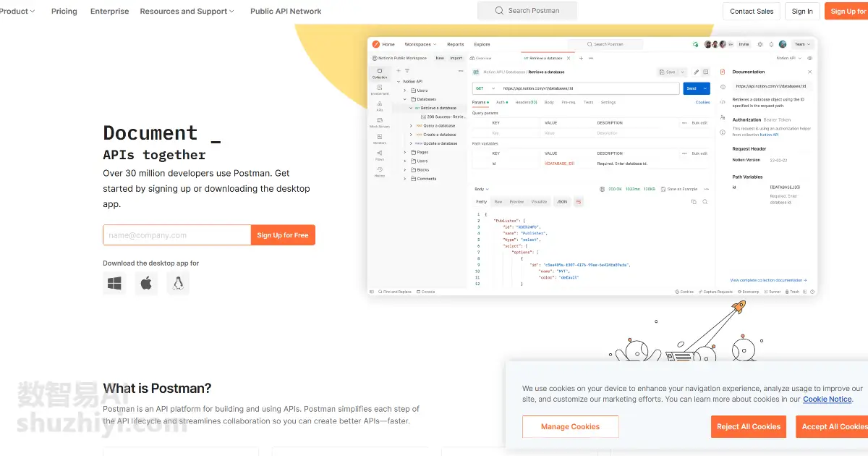Click the notification bell in preview header
Screen dimensions: 868x456
click(x=771, y=44)
